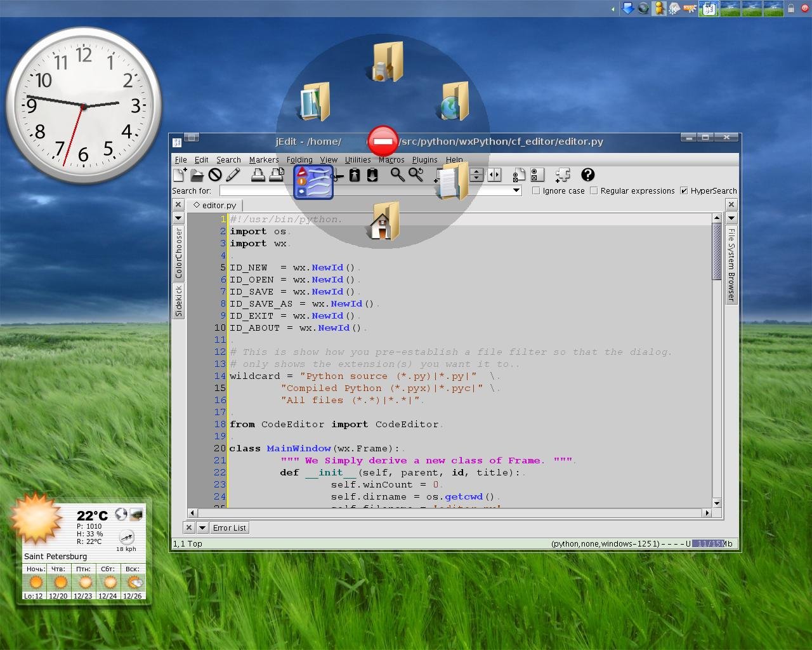Click the horizontal scrollbar right arrow
Screen dimensions: 812x650
(707, 512)
